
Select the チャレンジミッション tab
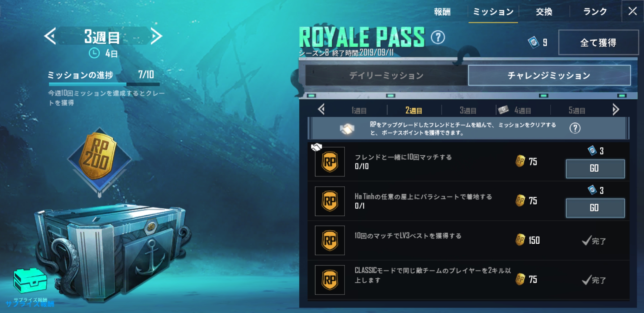[x=549, y=75]
